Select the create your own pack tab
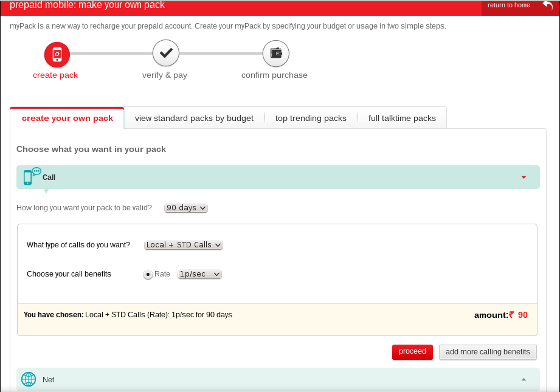The width and height of the screenshot is (560, 392). (67, 119)
